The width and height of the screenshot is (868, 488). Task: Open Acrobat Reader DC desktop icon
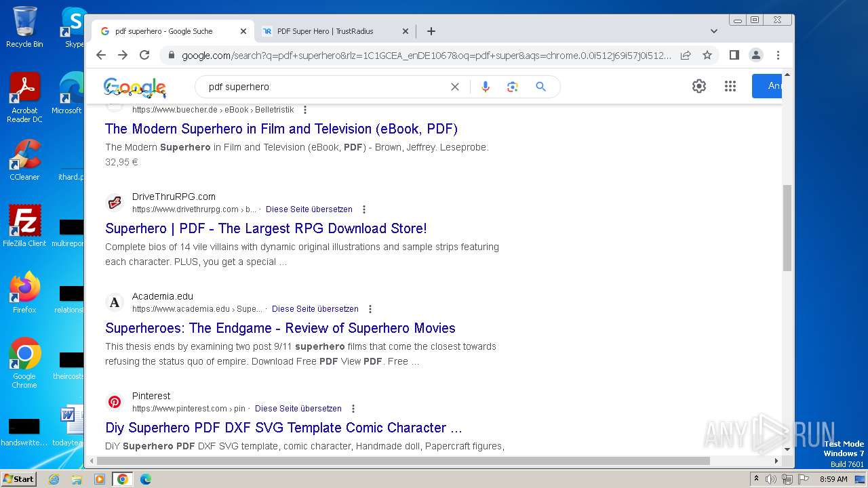[24, 98]
